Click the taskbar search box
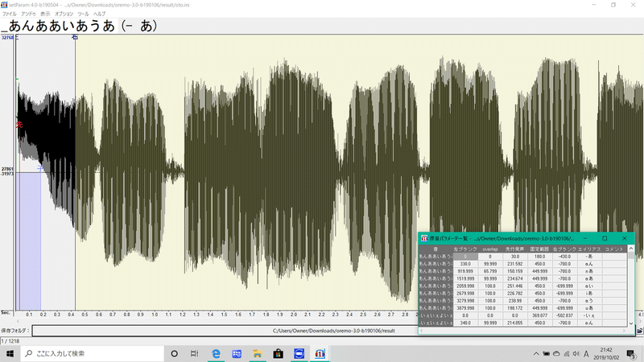Screen dimensions: 644x362 (x=92, y=353)
